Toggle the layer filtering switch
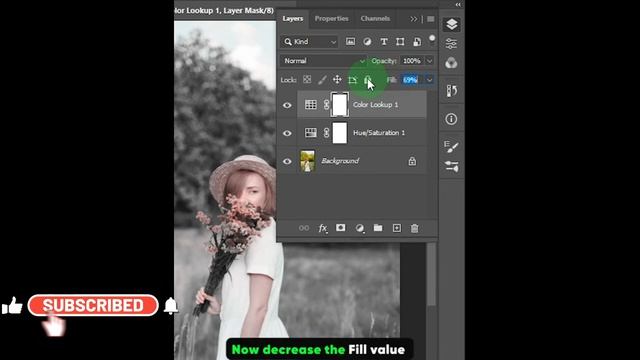 (432, 40)
